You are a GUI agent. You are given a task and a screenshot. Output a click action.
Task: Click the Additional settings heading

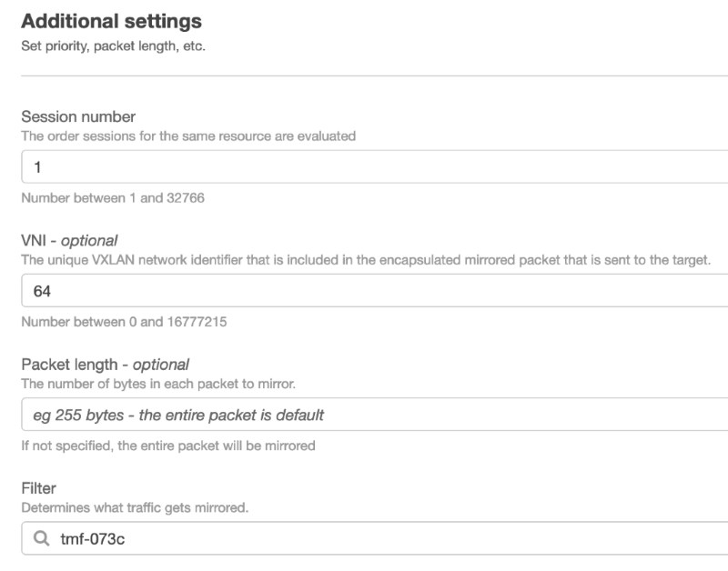click(x=111, y=21)
